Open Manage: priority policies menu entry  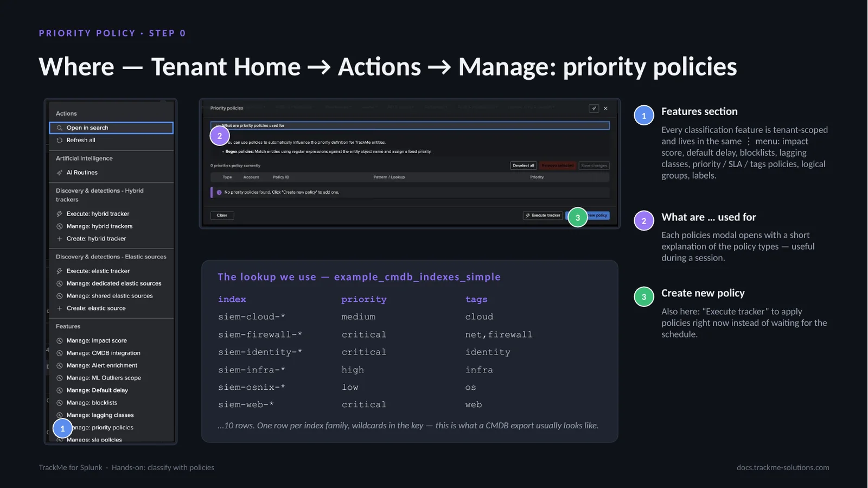(x=100, y=428)
